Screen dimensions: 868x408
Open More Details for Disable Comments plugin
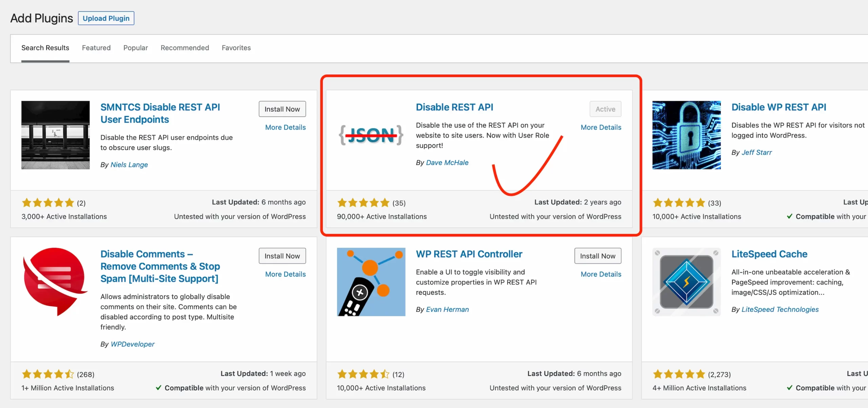pyautogui.click(x=285, y=274)
